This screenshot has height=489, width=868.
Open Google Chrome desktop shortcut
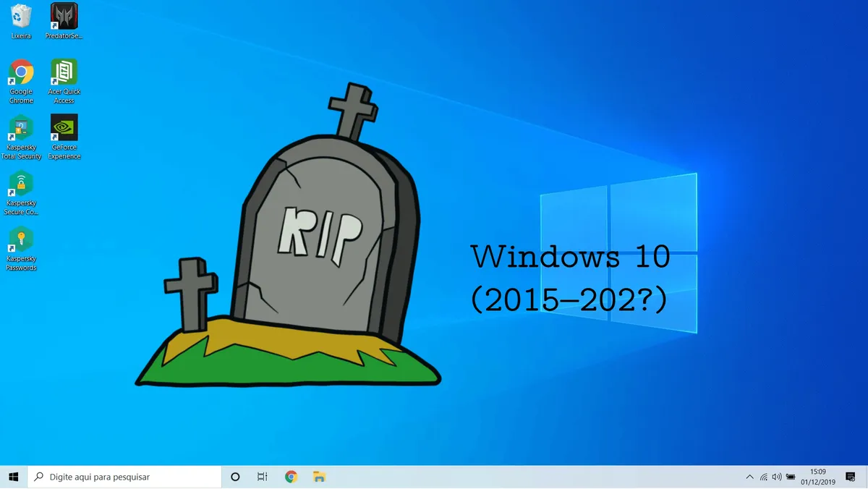pyautogui.click(x=20, y=72)
